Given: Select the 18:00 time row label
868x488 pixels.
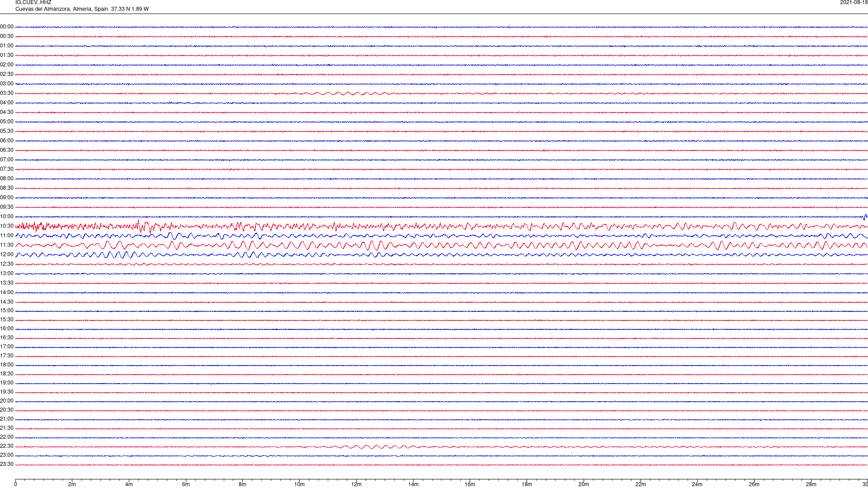Looking at the screenshot, I should (7, 365).
